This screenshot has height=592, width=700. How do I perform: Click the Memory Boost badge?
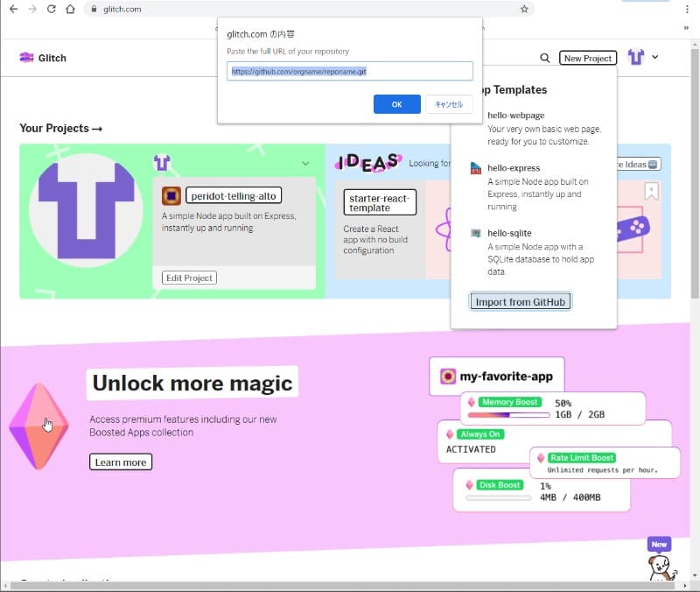[x=509, y=402]
